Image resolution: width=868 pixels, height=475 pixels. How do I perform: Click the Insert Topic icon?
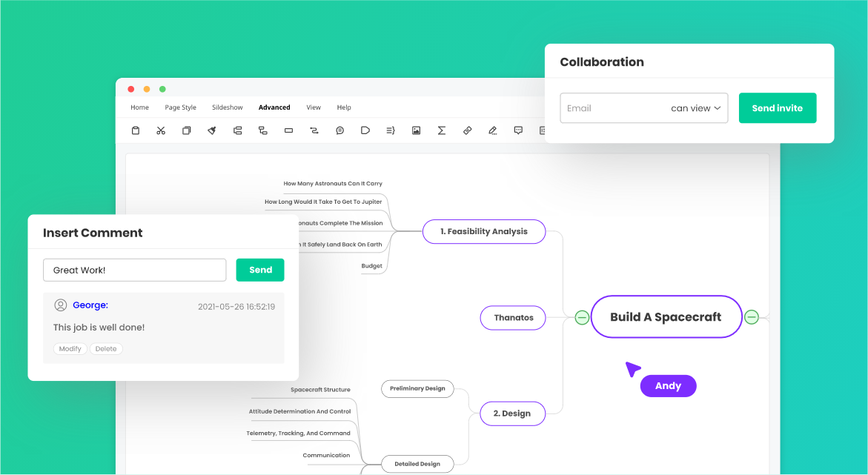tap(237, 130)
